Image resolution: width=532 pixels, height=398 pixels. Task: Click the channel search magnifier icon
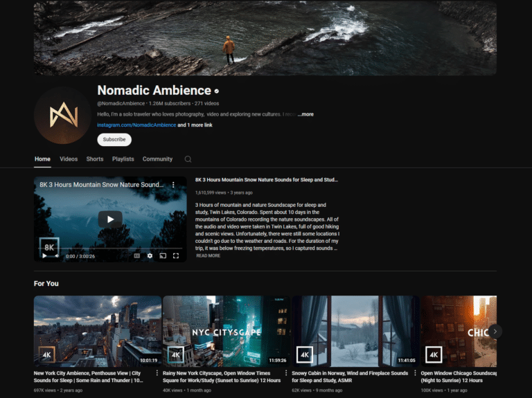pyautogui.click(x=188, y=159)
